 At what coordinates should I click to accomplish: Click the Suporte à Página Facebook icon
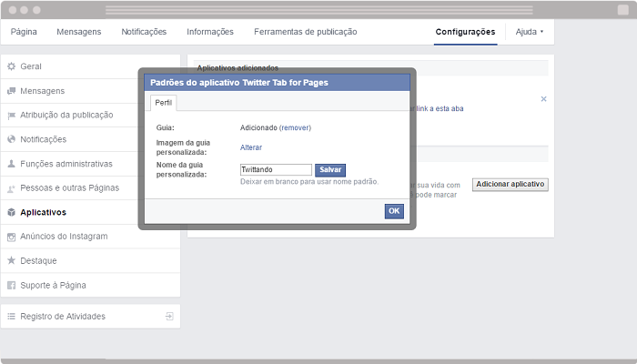pyautogui.click(x=11, y=285)
